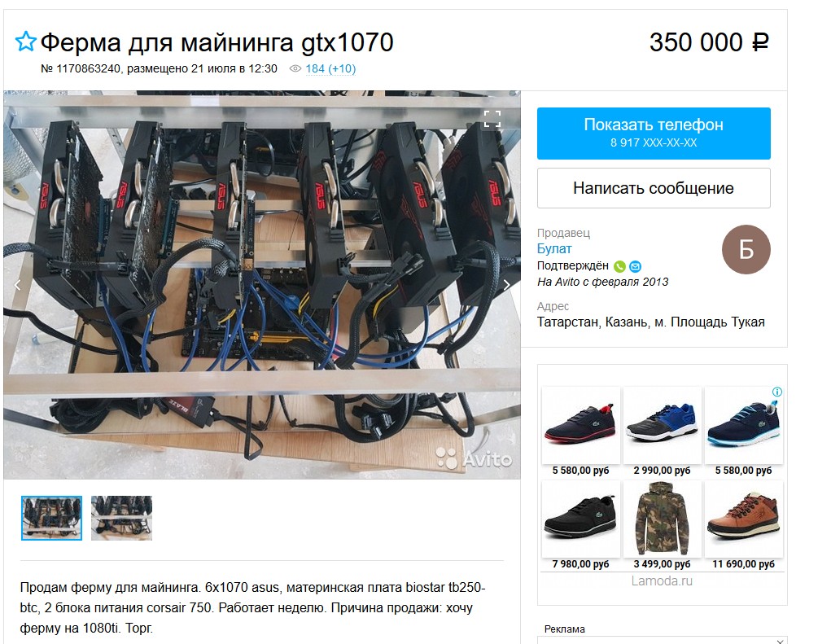
Task: Open brown boots ad 11 690,00 руб
Action: coord(743,525)
